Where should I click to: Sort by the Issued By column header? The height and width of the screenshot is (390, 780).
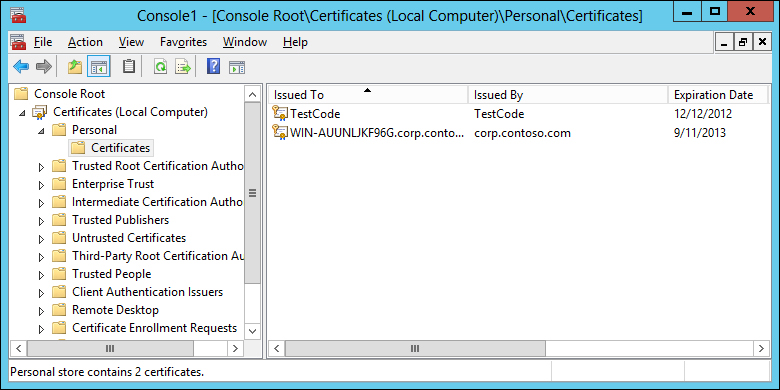568,95
